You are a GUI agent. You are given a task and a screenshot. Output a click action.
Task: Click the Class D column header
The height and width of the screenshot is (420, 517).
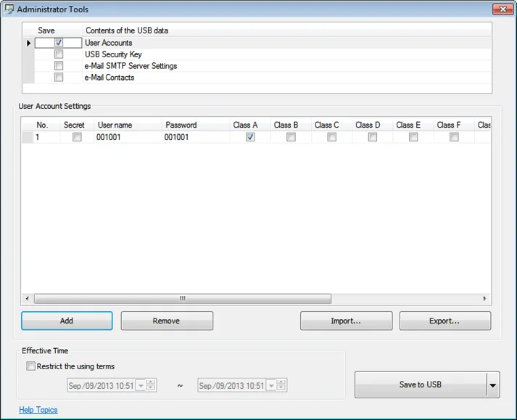373,125
